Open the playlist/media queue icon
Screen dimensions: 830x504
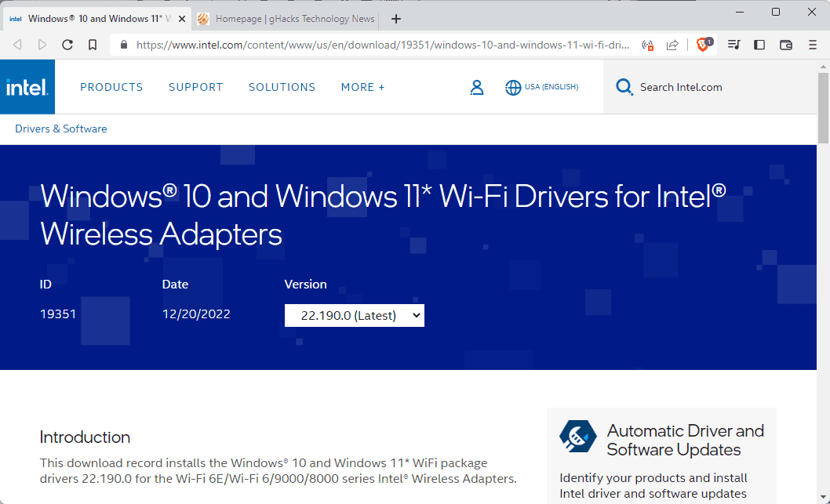(734, 45)
